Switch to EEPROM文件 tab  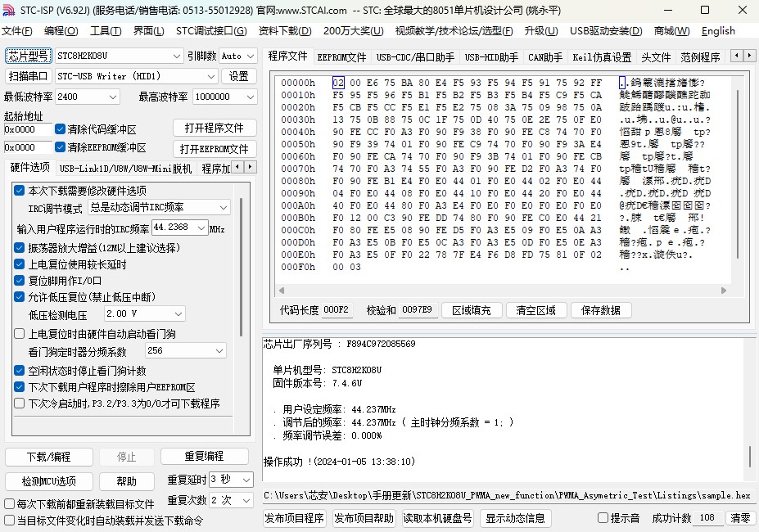coord(341,57)
